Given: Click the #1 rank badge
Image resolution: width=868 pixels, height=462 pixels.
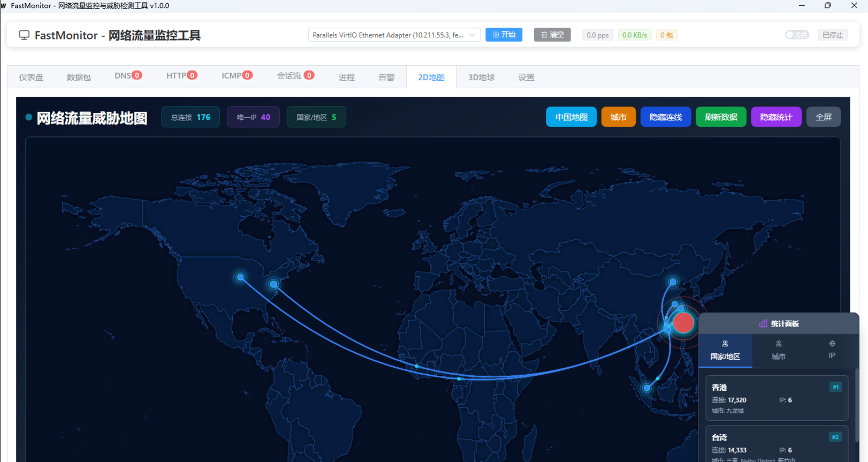Looking at the screenshot, I should coord(835,387).
